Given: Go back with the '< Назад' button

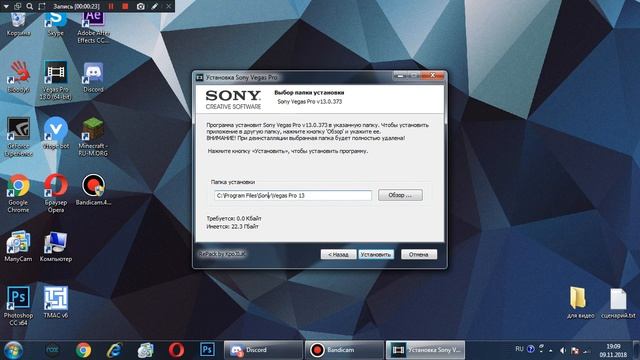Looking at the screenshot, I should 338,254.
